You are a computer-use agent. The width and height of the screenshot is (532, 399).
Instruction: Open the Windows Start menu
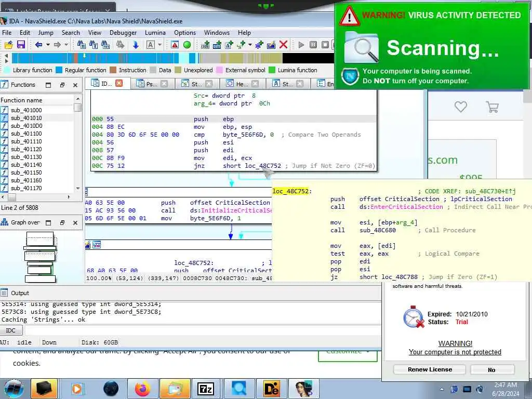[x=14, y=389]
